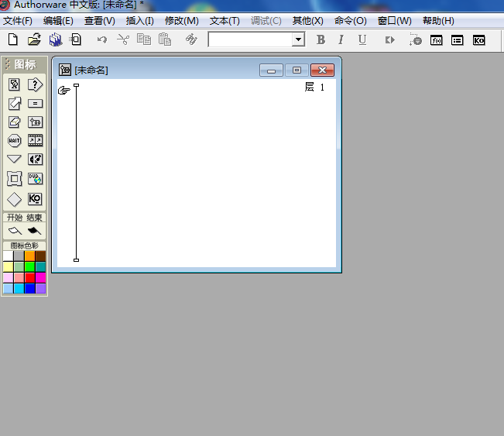This screenshot has height=436, width=504.
Task: Choose the dark blue icon color swatch
Action: point(29,288)
